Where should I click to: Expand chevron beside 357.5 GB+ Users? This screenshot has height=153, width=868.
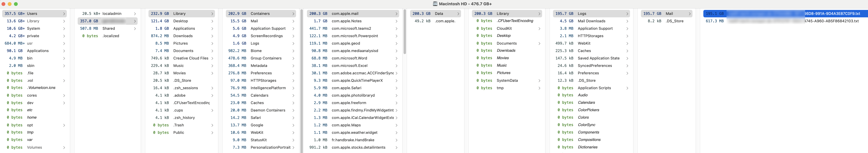pyautogui.click(x=64, y=14)
